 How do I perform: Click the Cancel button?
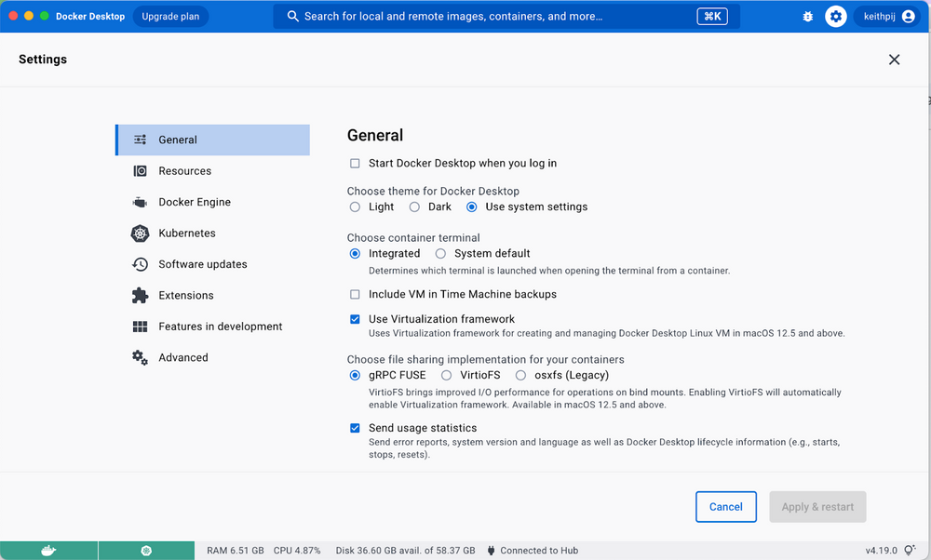(x=726, y=507)
